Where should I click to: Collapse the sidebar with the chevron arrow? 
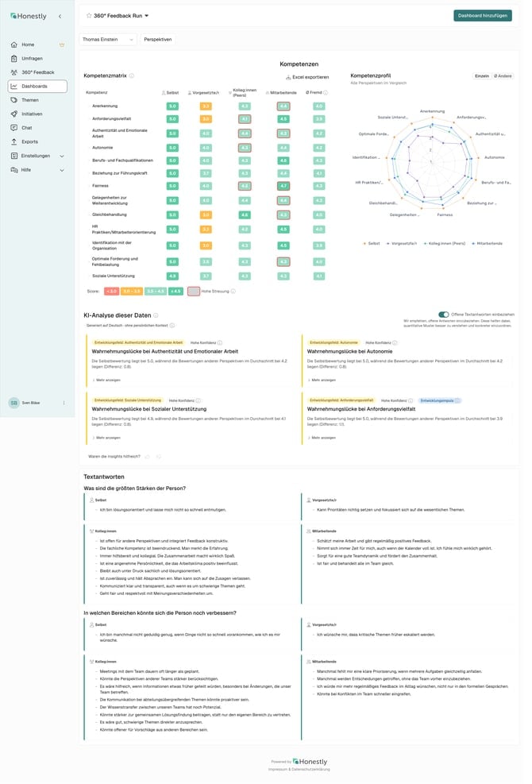(60, 16)
